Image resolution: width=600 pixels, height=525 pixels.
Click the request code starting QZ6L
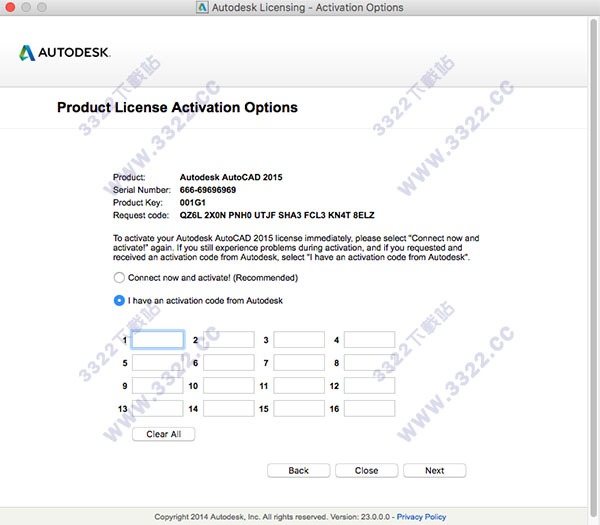point(277,215)
